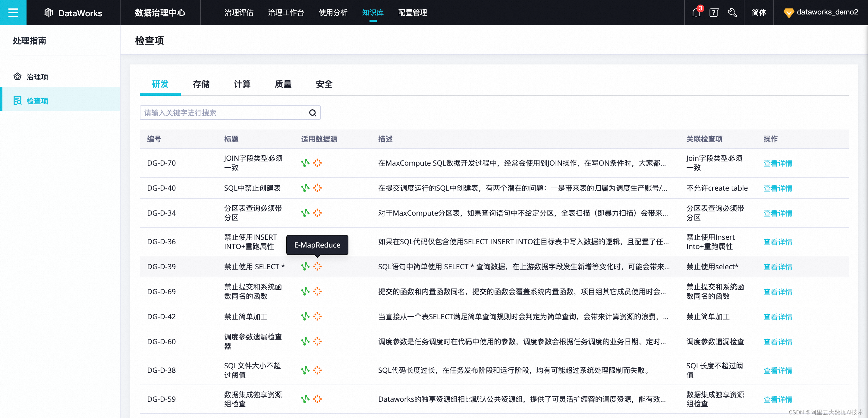Click MaxCompute icon in row DG-D-70
This screenshot has width=868, height=418.
click(305, 163)
